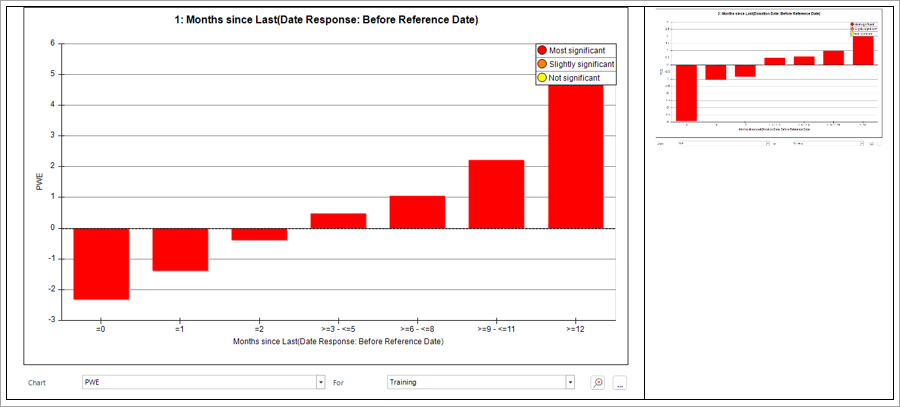Click the =0 category bar
The width and height of the screenshot is (900, 407).
(x=101, y=264)
